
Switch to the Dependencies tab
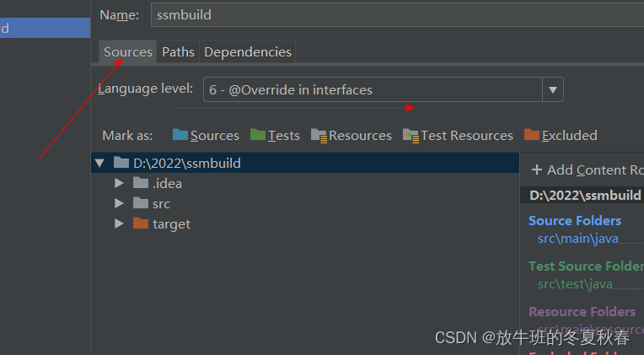248,52
